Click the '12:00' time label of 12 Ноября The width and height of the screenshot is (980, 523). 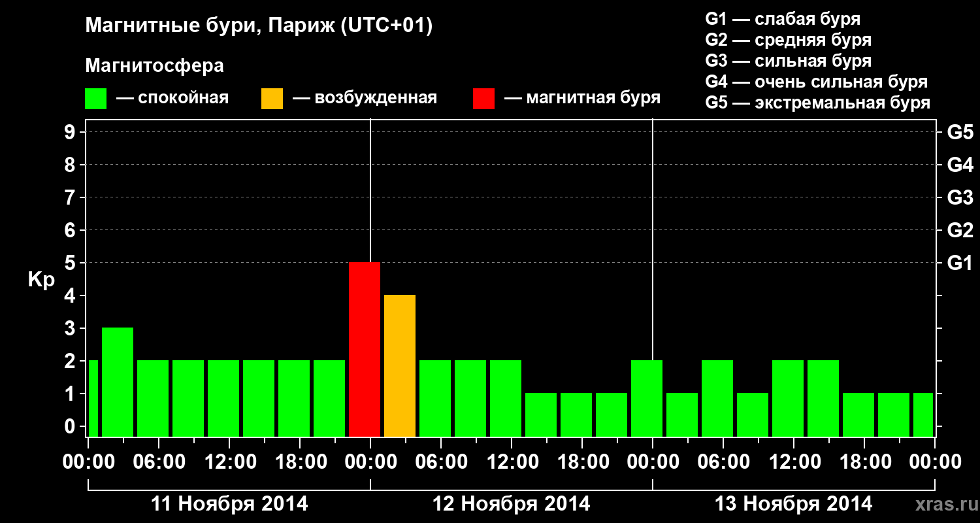click(512, 462)
